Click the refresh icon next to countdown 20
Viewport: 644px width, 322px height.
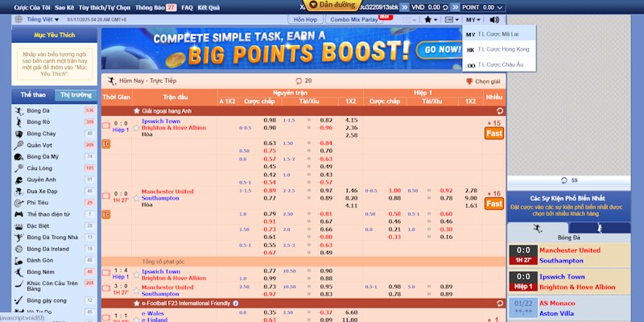point(299,80)
